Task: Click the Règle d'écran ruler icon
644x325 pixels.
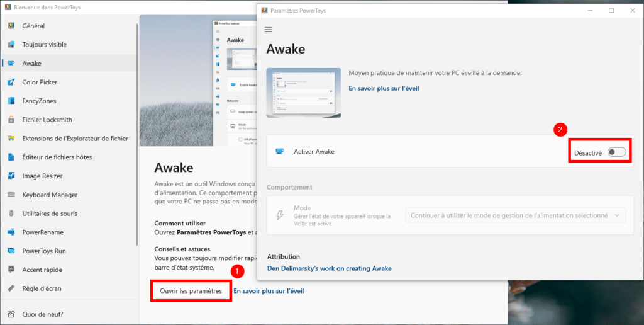Action: tap(11, 289)
